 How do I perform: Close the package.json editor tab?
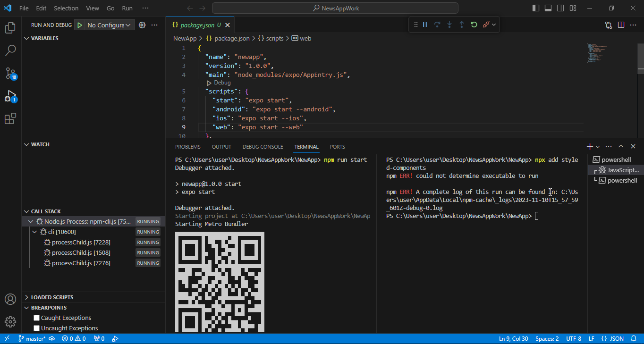[x=228, y=25]
